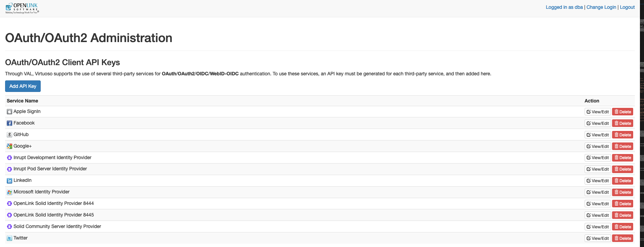Image resolution: width=644 pixels, height=247 pixels.
Task: Click the Facebook service icon
Action: tap(9, 123)
